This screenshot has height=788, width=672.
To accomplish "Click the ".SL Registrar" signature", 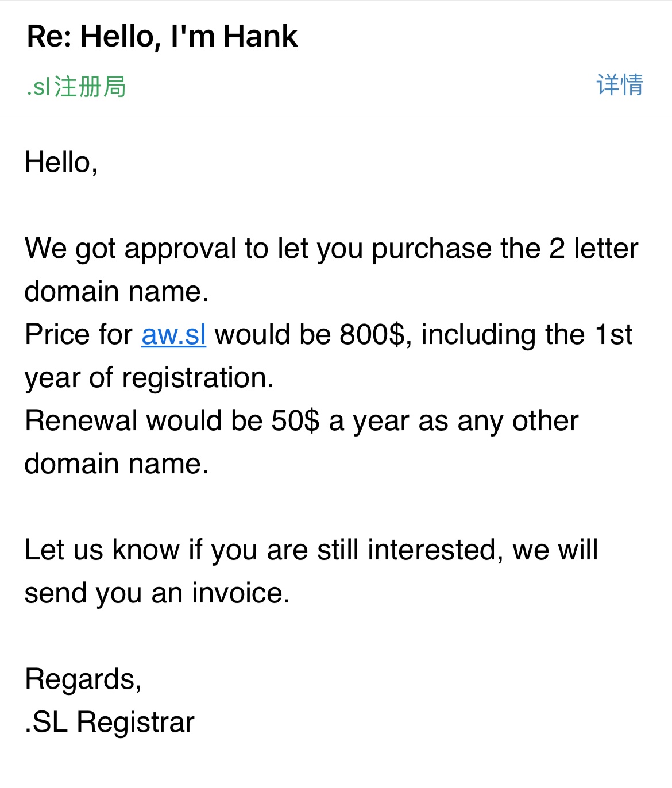I will pyautogui.click(x=110, y=723).
